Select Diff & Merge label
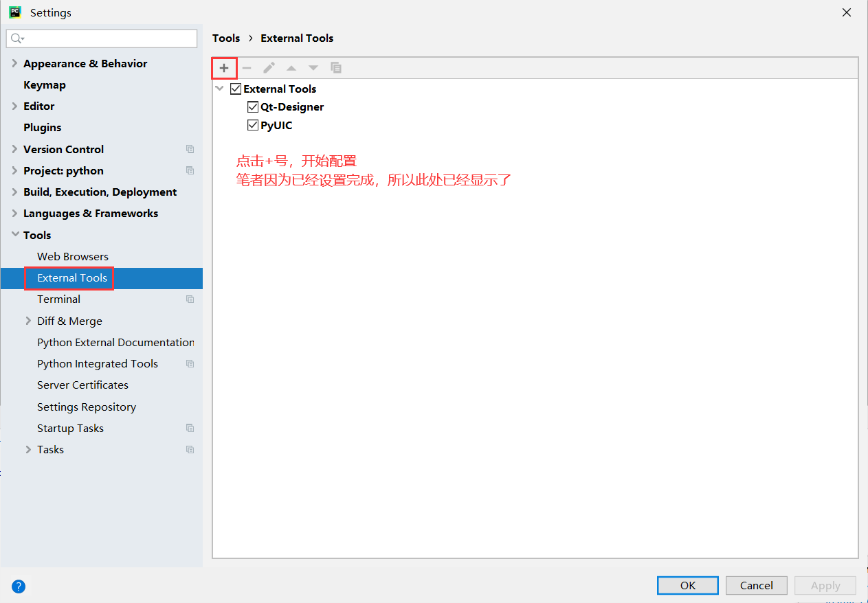868x603 pixels. [69, 321]
